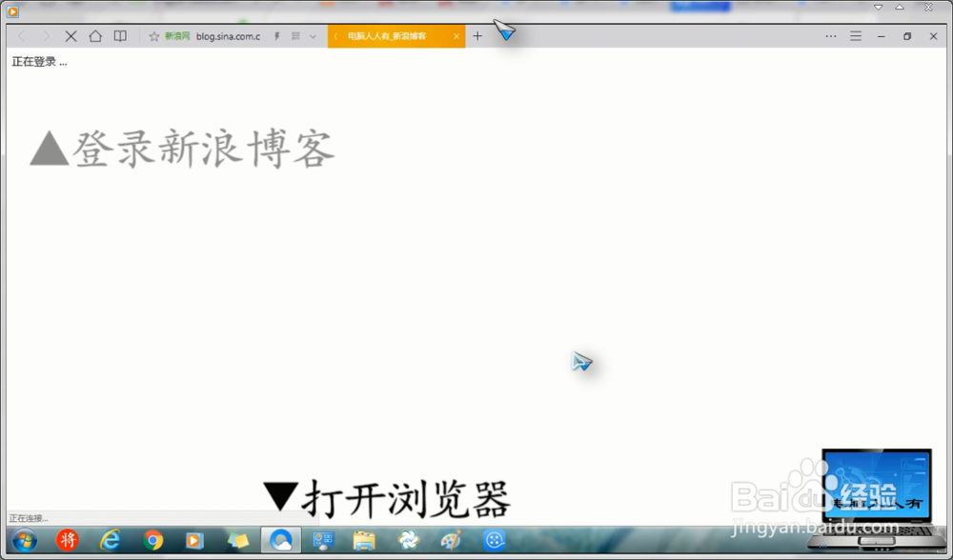
Task: Open the three-dot more options menu
Action: click(831, 36)
